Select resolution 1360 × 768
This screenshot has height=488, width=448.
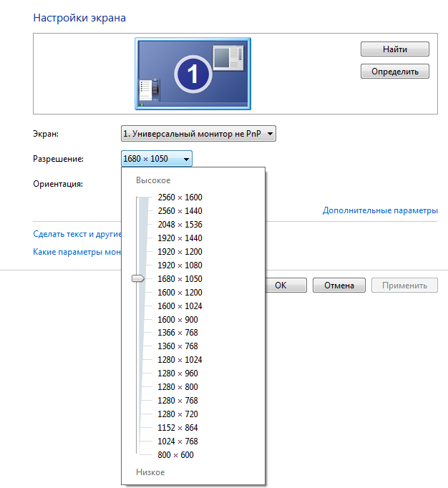click(177, 346)
